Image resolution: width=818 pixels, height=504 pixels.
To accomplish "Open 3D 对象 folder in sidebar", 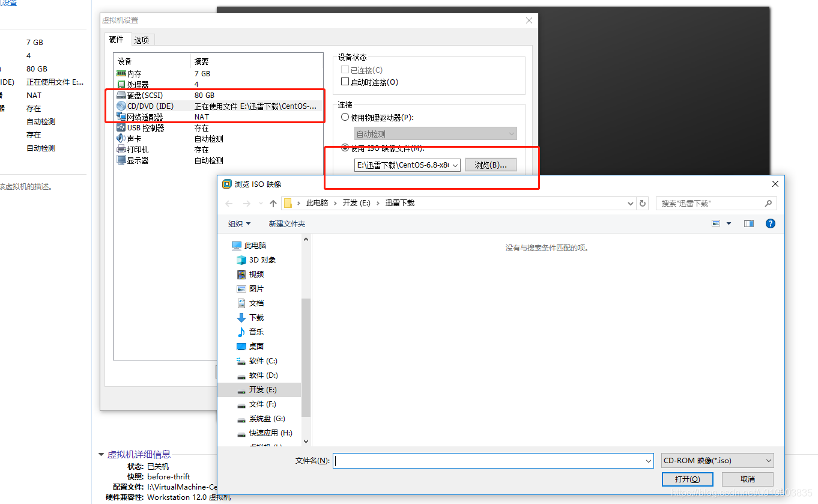I will [x=262, y=260].
